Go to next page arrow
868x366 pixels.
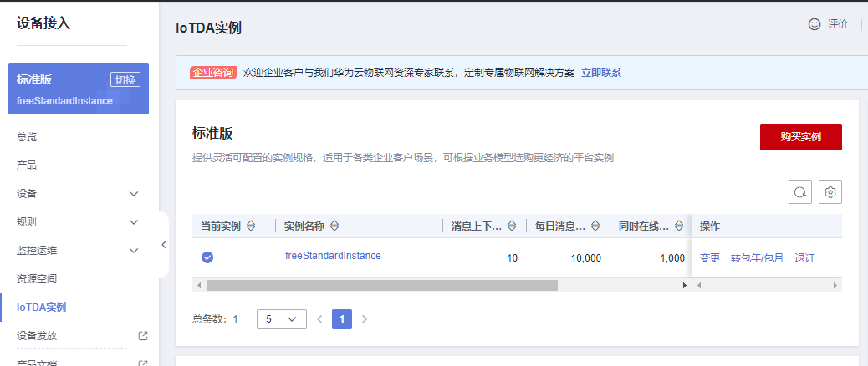[365, 319]
